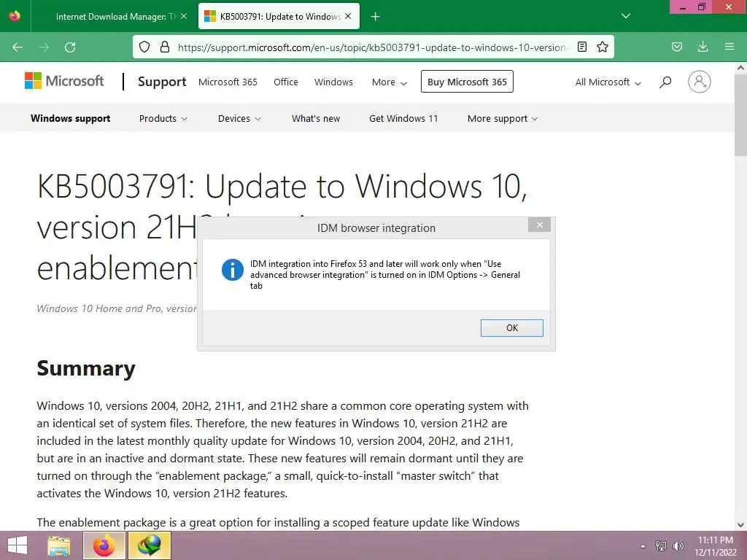This screenshot has height=560, width=747.
Task: Click the Microsoft logo
Action: [x=64, y=81]
